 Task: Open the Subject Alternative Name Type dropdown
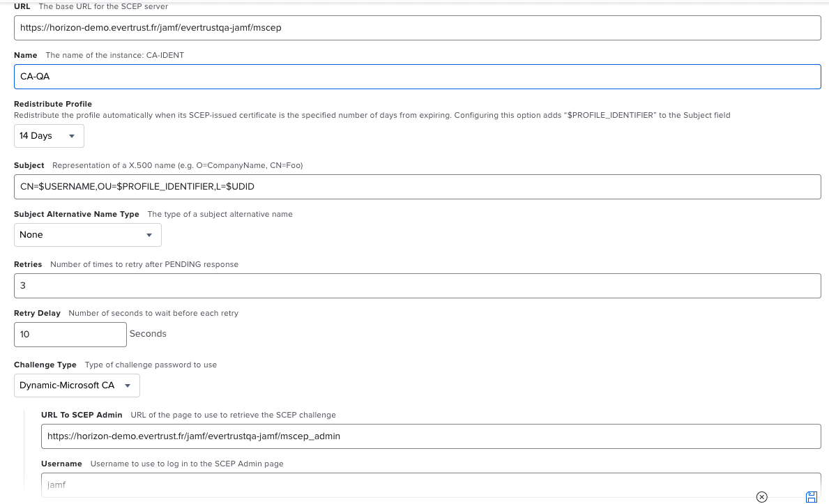click(87, 235)
